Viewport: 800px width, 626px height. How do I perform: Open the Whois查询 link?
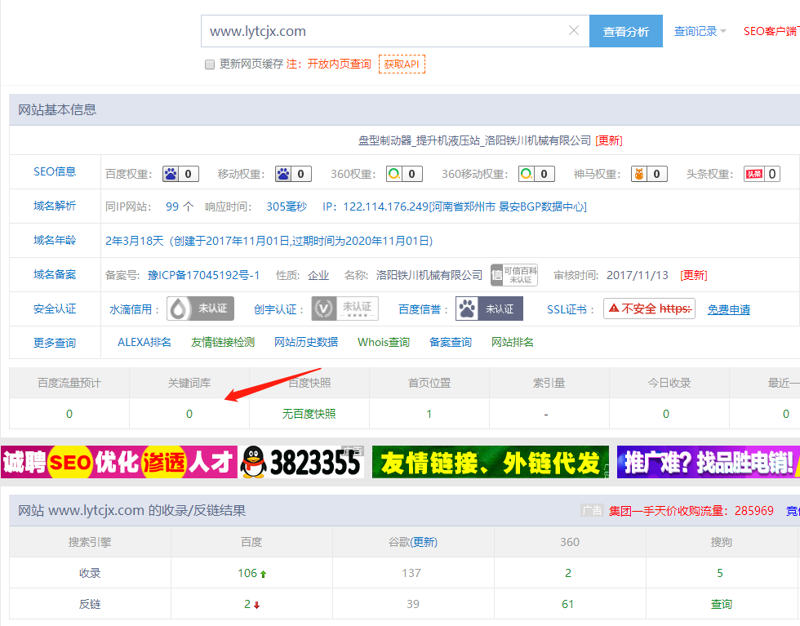(384, 342)
